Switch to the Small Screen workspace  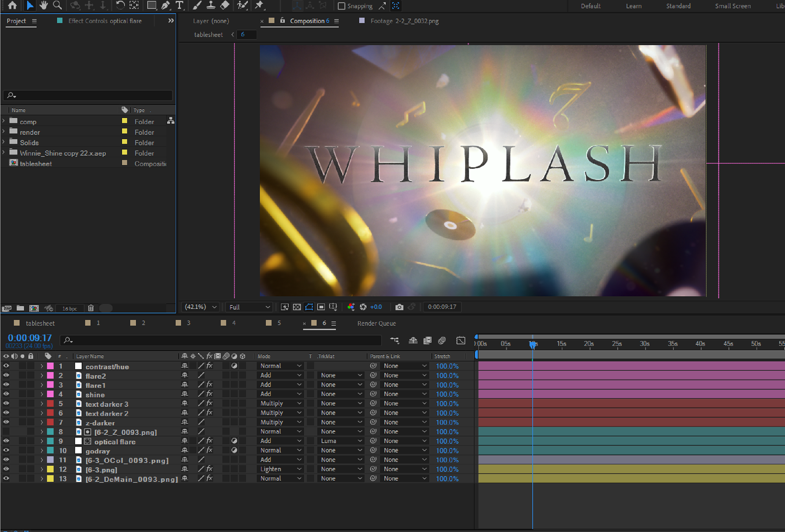tap(732, 6)
